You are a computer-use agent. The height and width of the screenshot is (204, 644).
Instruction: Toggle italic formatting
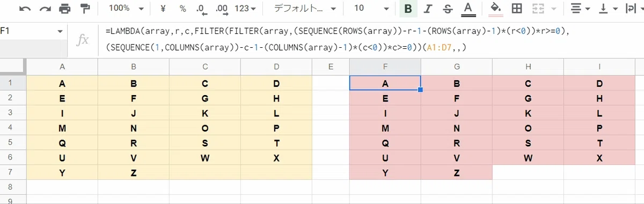(x=428, y=9)
